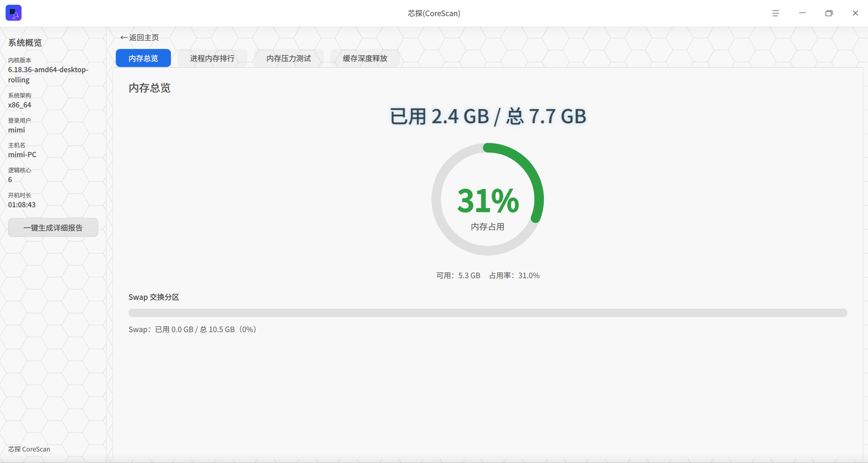Click the circular memory usage gauge
This screenshot has height=463, width=868.
coord(488,199)
